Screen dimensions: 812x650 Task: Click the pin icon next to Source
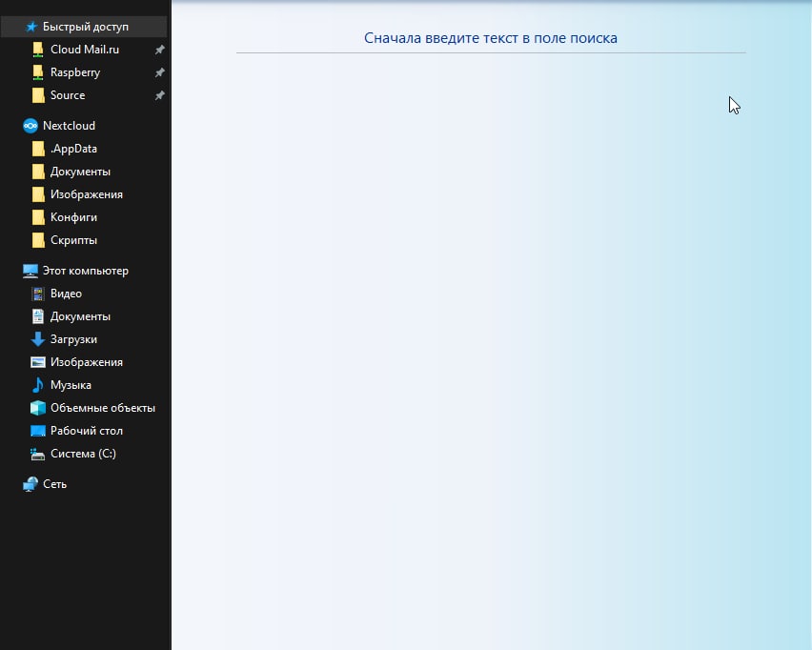(159, 95)
